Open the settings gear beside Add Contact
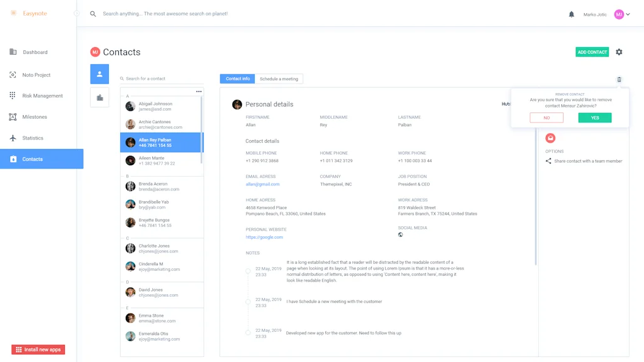 click(619, 52)
